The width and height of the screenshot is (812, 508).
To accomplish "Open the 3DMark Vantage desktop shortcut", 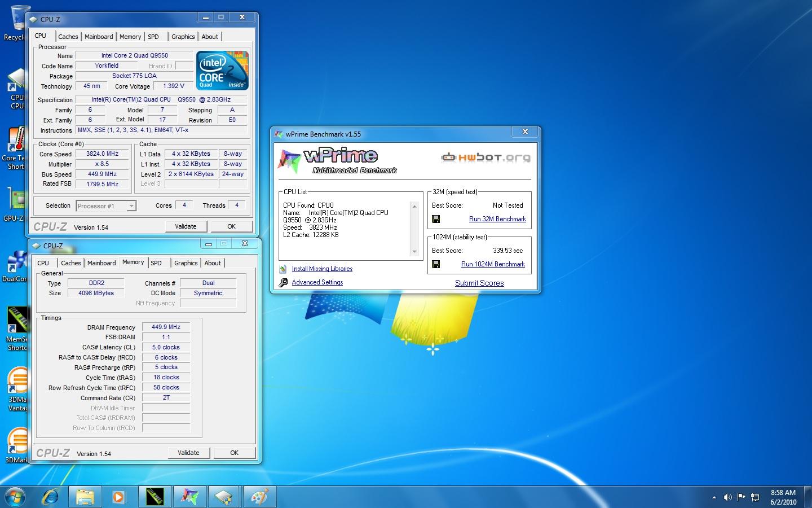I will click(x=18, y=389).
